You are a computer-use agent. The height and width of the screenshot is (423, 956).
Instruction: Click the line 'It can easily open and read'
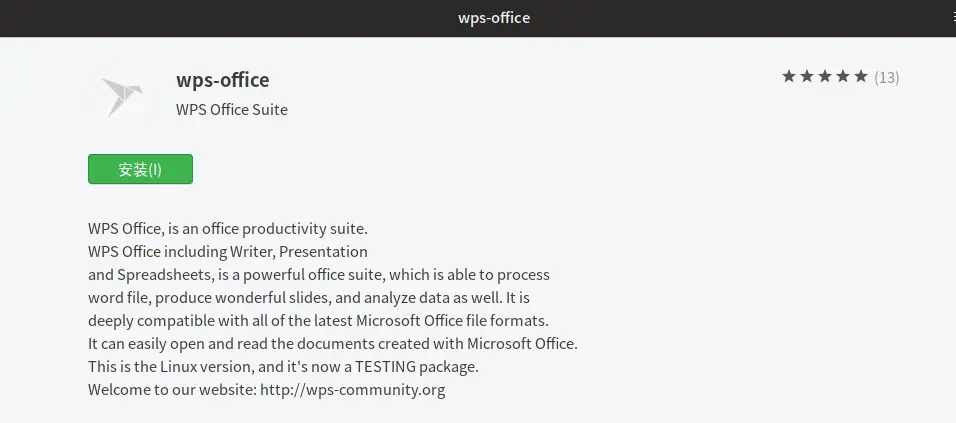(332, 344)
